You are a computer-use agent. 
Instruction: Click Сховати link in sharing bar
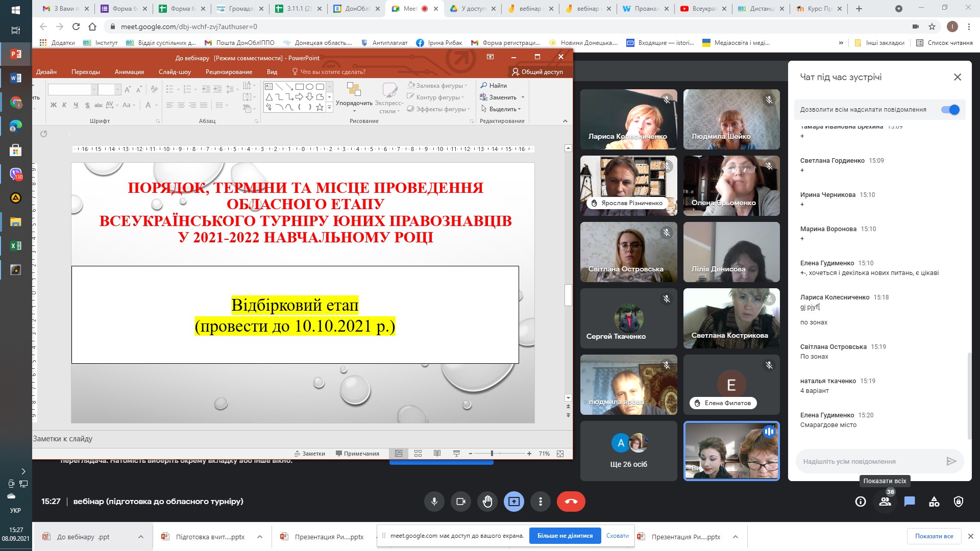pos(618,536)
